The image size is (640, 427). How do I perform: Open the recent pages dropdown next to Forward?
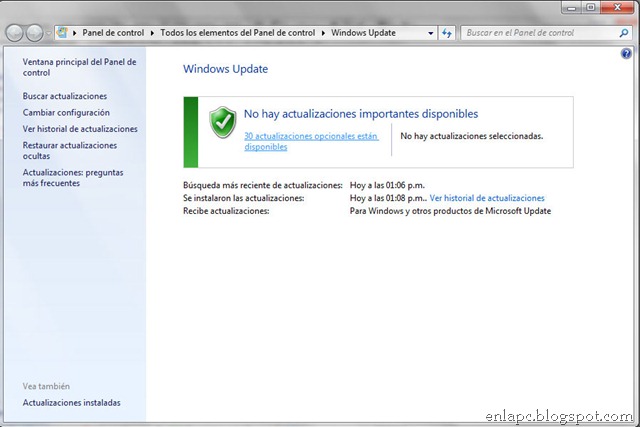click(48, 33)
